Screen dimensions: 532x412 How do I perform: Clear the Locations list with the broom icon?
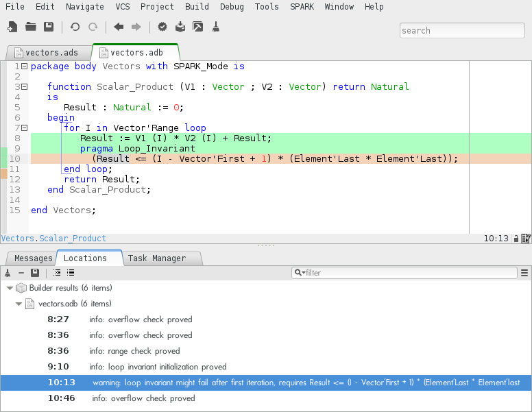[8, 273]
